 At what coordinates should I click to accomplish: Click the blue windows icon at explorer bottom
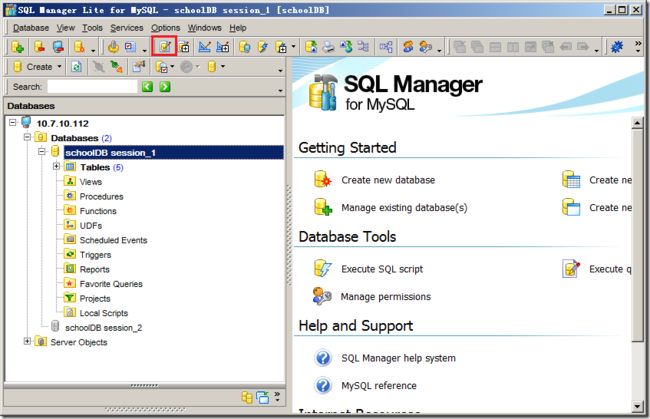coord(262,397)
